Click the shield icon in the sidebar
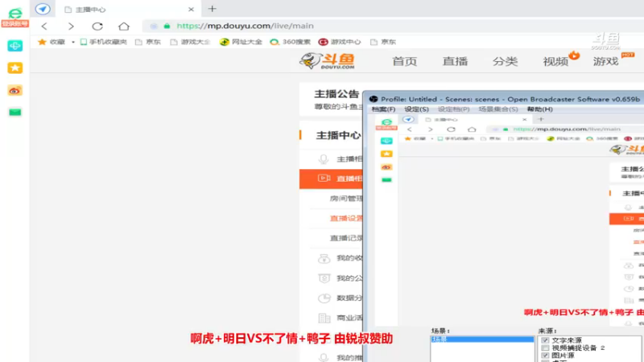Viewport: 644px width, 362px height. pyautogui.click(x=324, y=278)
